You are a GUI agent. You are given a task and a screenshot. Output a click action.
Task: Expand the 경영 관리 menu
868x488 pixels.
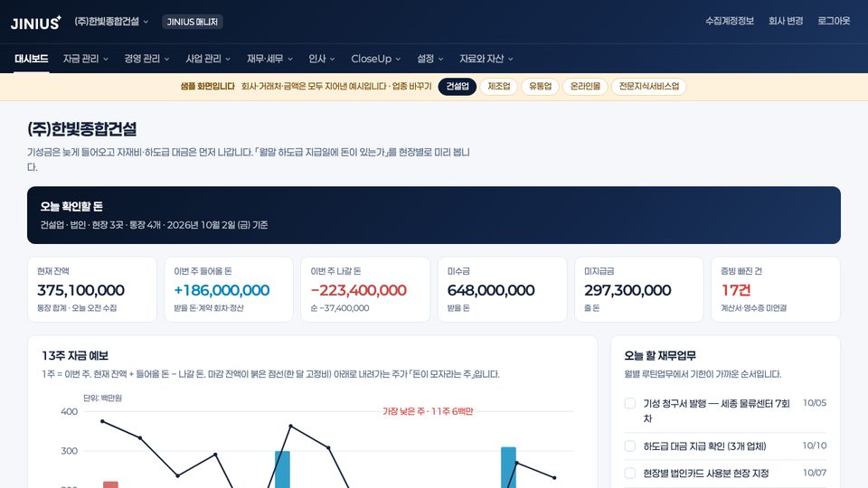(x=146, y=59)
